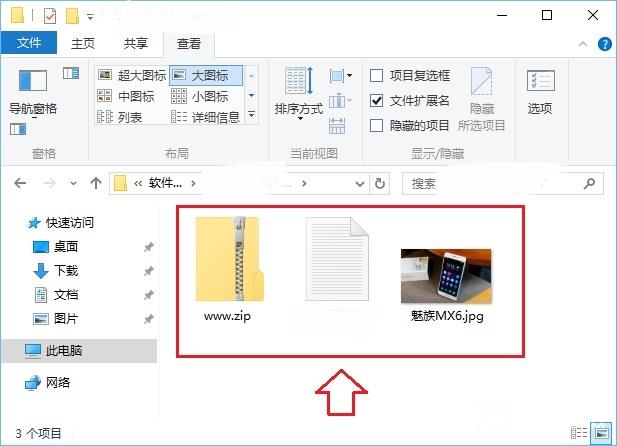Toggle the hidden items checkbox
This screenshot has height=446, width=617.
coord(377,125)
